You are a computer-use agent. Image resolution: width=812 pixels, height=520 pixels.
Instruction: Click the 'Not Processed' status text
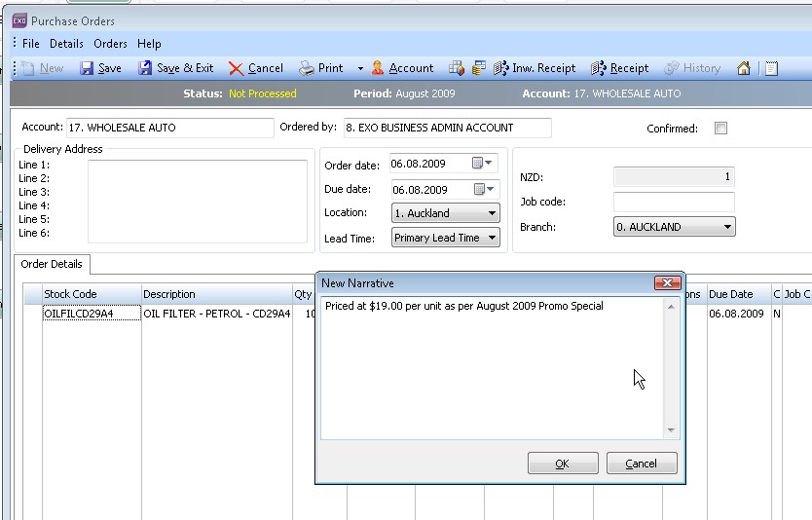click(263, 93)
